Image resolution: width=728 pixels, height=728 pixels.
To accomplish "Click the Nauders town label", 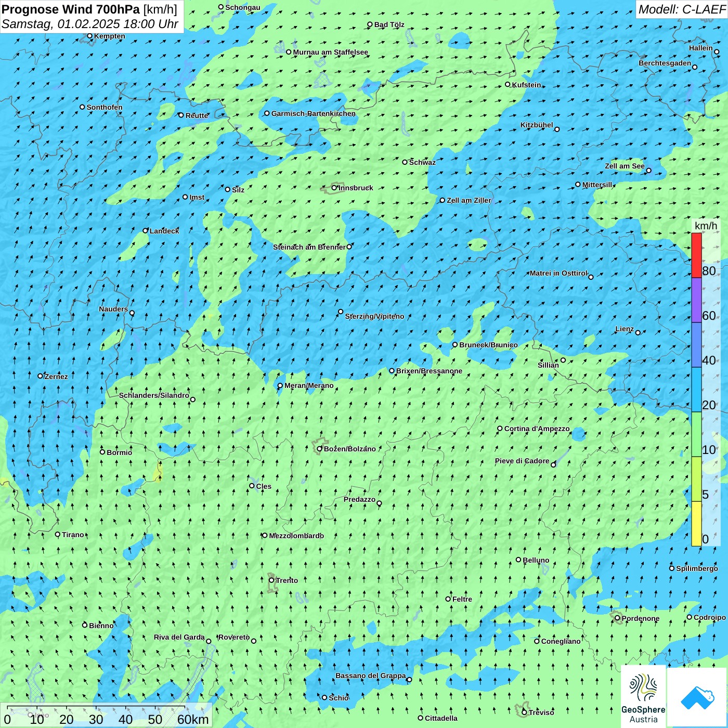I will (x=113, y=309).
